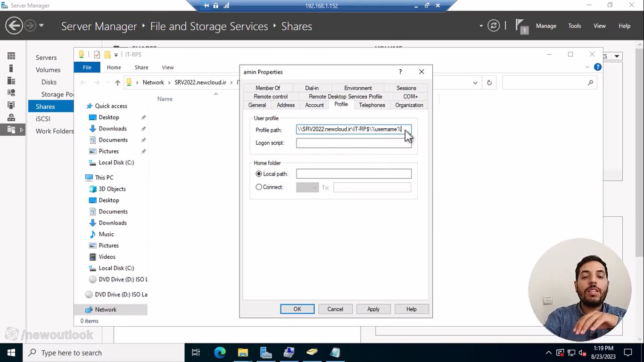The image size is (644, 362).
Task: Select iSCSI in Server Manager sidebar
Action: pyautogui.click(x=43, y=119)
